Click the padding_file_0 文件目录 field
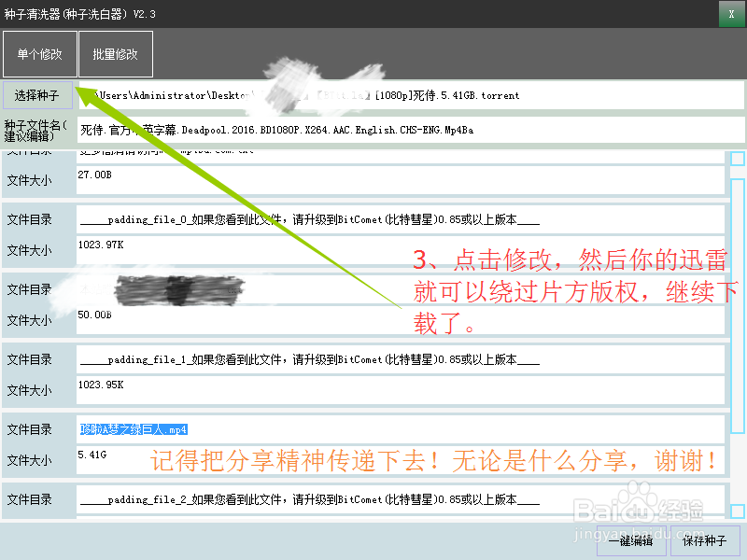 coord(401,219)
